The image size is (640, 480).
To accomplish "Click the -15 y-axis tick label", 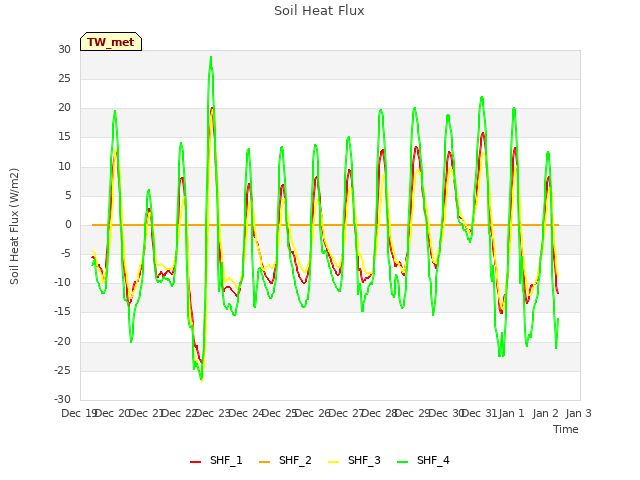I will (62, 312).
